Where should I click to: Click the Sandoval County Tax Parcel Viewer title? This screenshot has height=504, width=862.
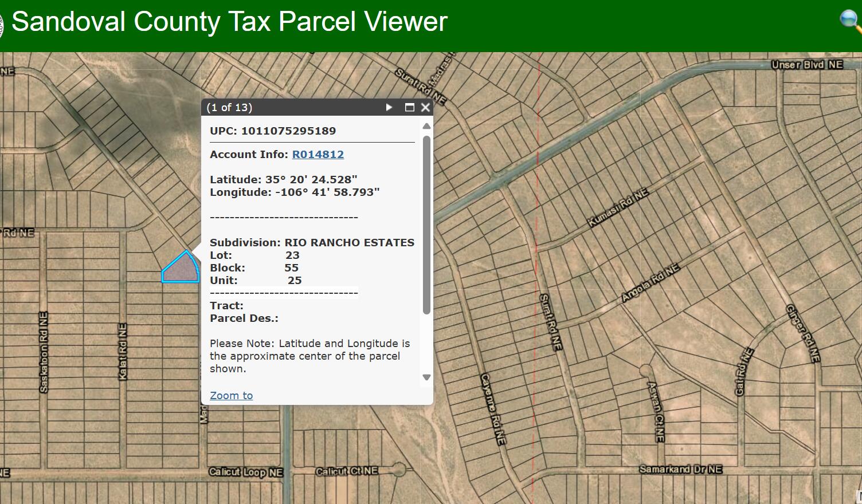tap(229, 22)
